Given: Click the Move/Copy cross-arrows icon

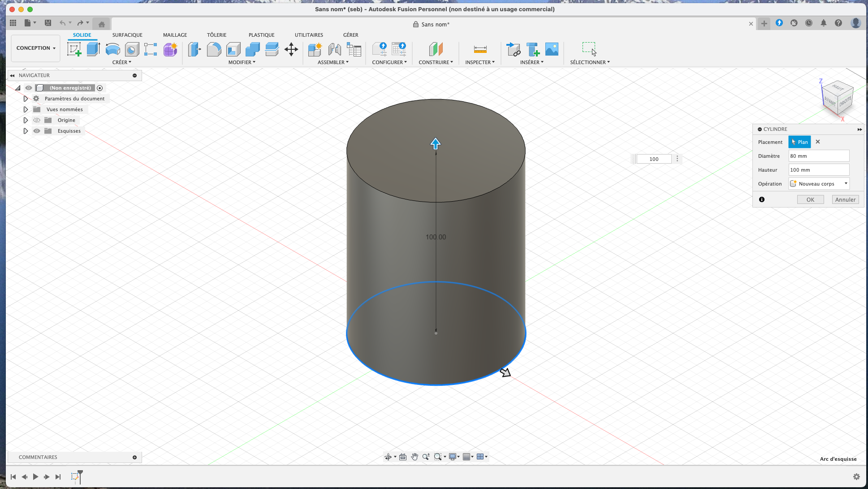Looking at the screenshot, I should [x=291, y=49].
